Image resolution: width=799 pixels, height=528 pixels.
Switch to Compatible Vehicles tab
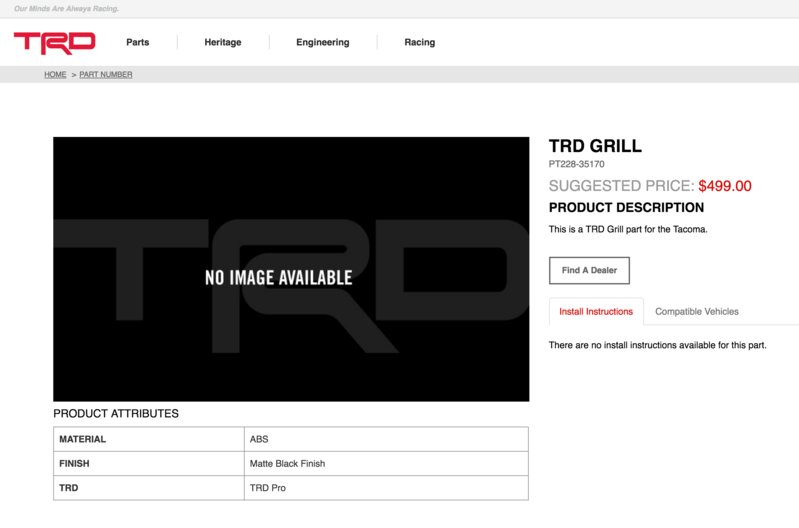tap(697, 311)
